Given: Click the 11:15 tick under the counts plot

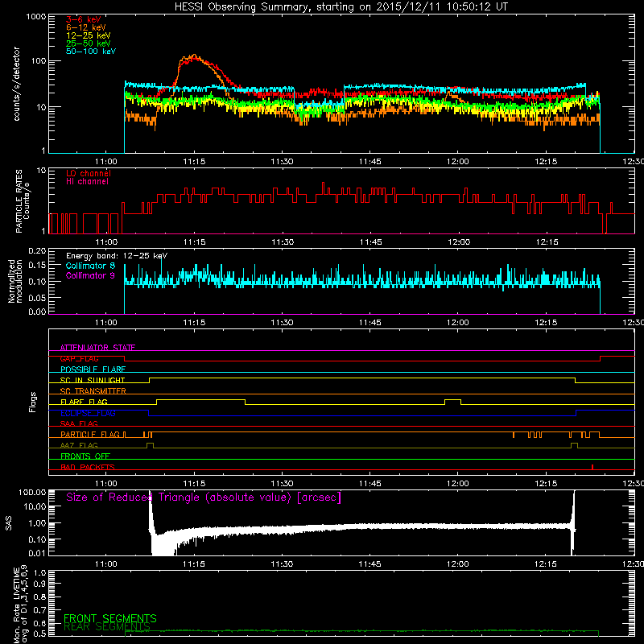Looking at the screenshot, I should [x=194, y=162].
